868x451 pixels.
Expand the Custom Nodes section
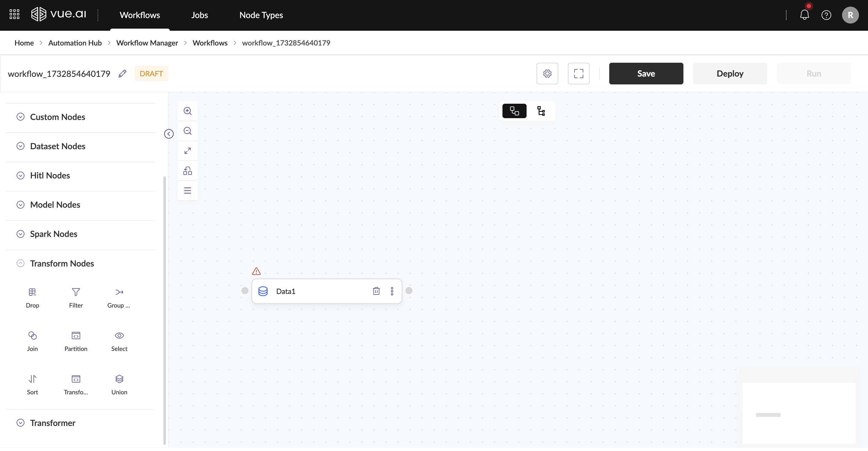click(x=21, y=117)
